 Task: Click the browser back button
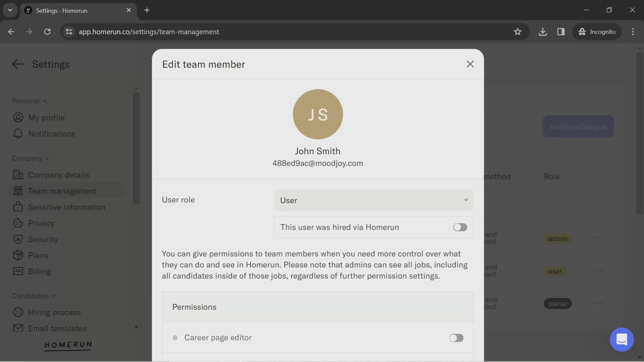11,32
